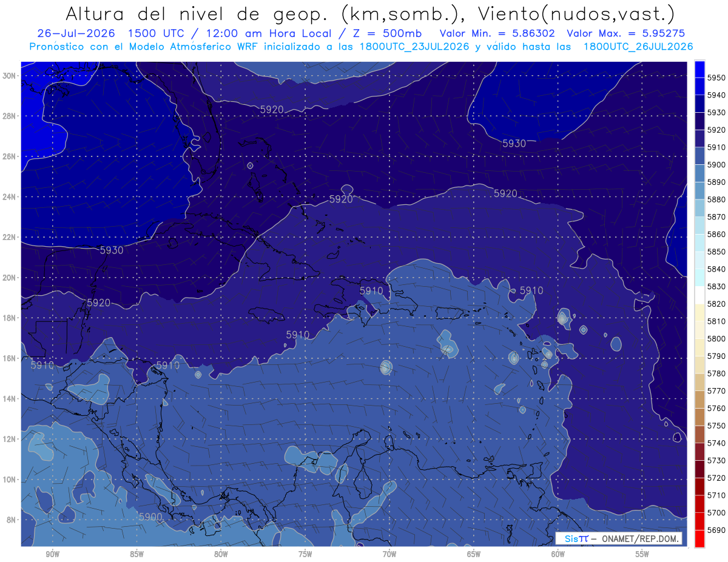Click the '5900' contour label near Panama
Screen dimensions: 728x562
[x=150, y=517]
